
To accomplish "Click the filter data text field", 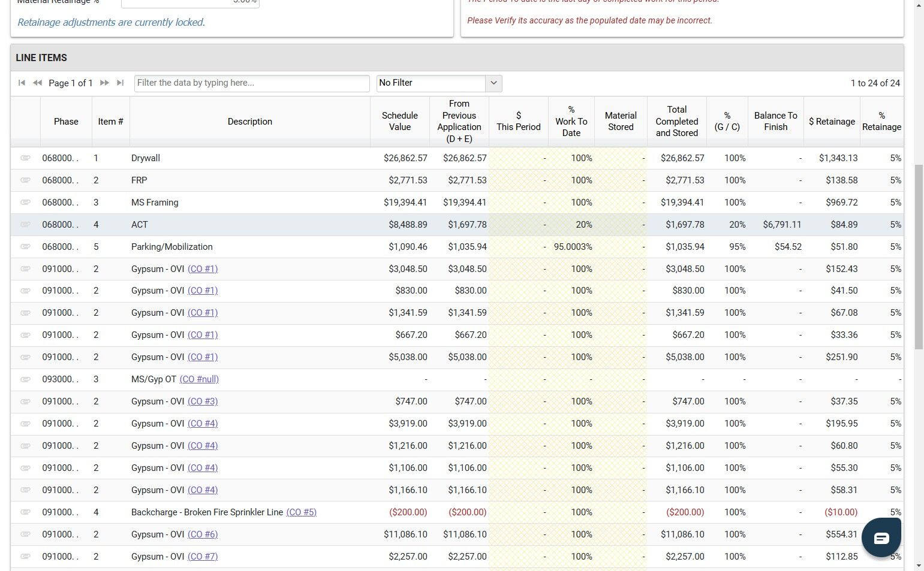I will coord(252,83).
